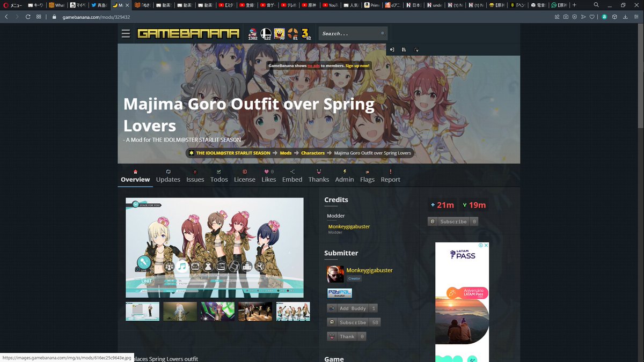Image resolution: width=644 pixels, height=362 pixels.
Task: Open the extensions cube icon
Action: pos(615,17)
